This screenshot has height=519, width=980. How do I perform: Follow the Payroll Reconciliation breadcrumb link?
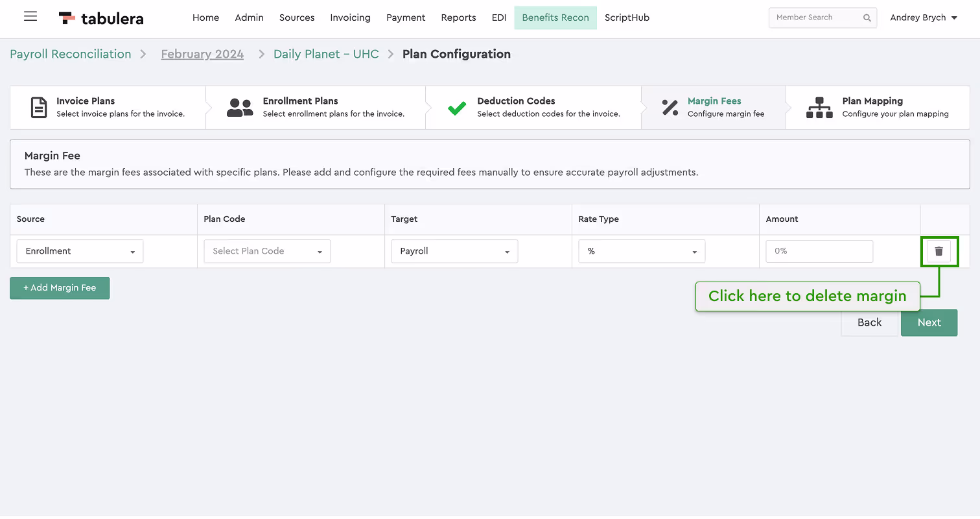click(71, 54)
